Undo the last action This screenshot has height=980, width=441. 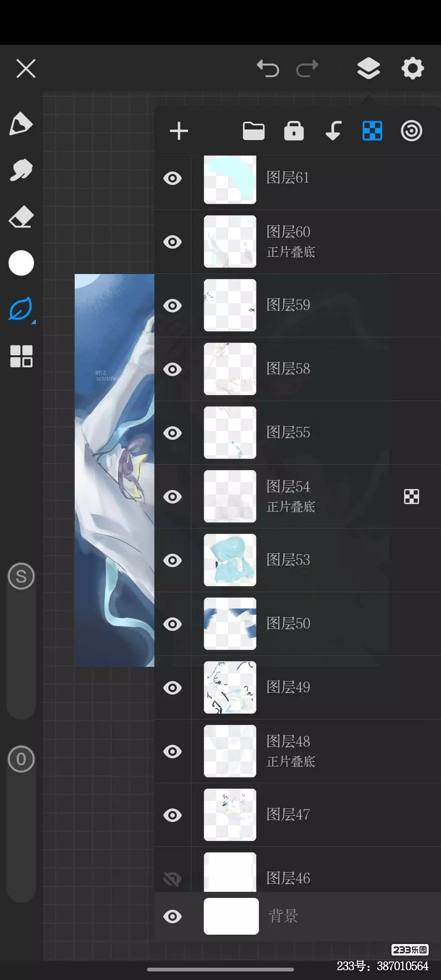click(268, 68)
